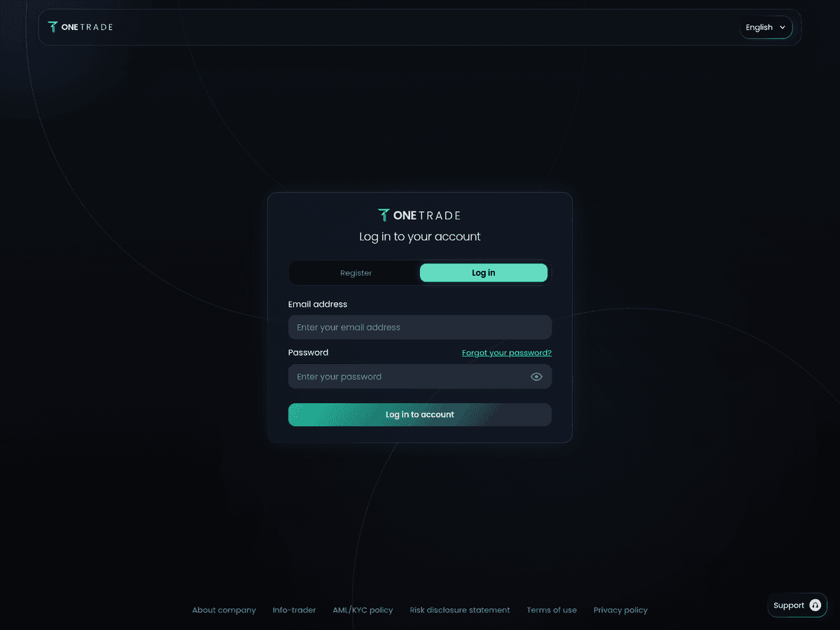This screenshot has height=630, width=840.
Task: Select the Log in tab
Action: pos(484,273)
